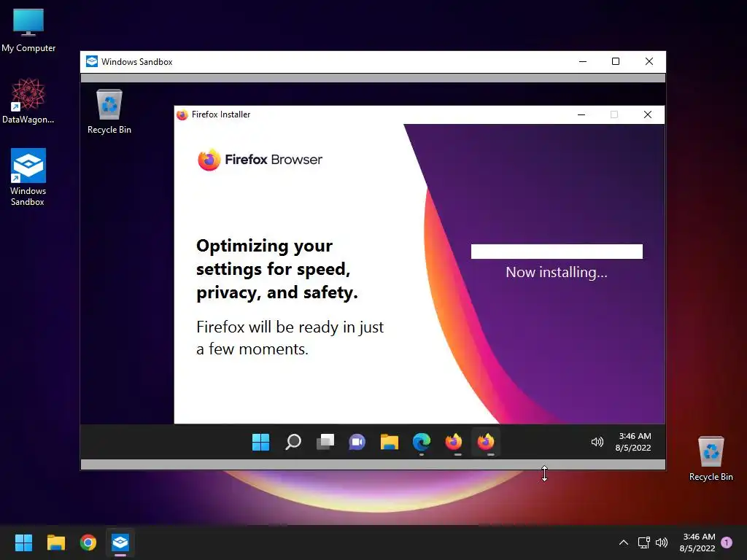747x560 pixels.
Task: Open host Start menu button
Action: click(23, 542)
